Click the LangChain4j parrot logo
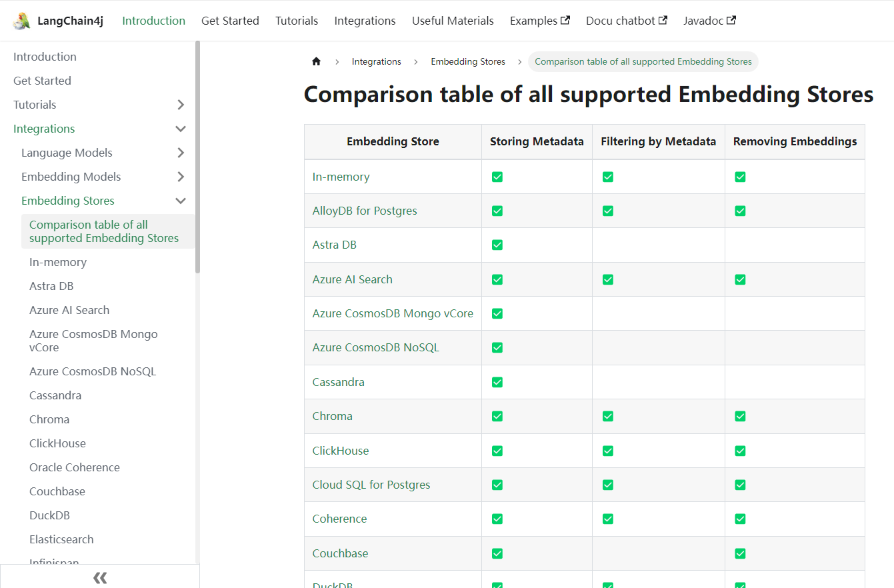 [21, 21]
